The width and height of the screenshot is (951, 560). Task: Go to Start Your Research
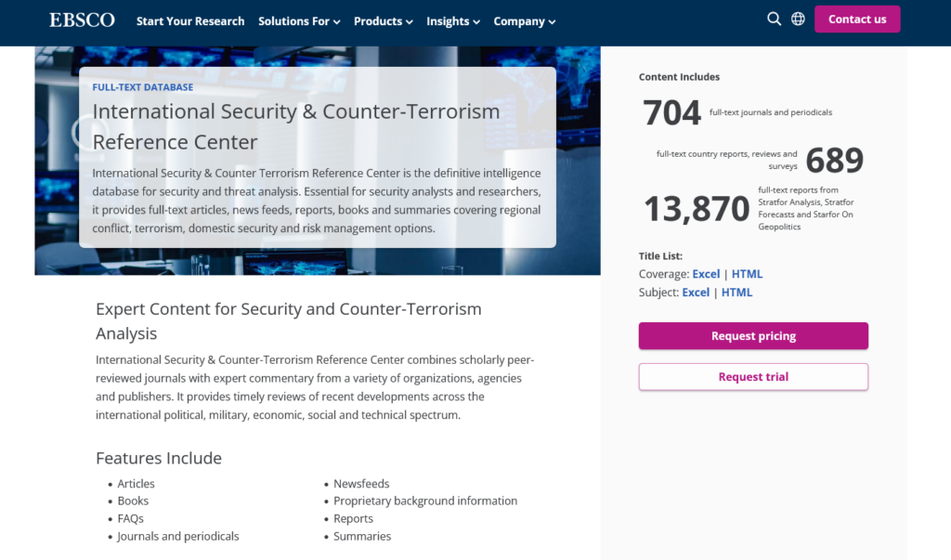[x=190, y=21]
